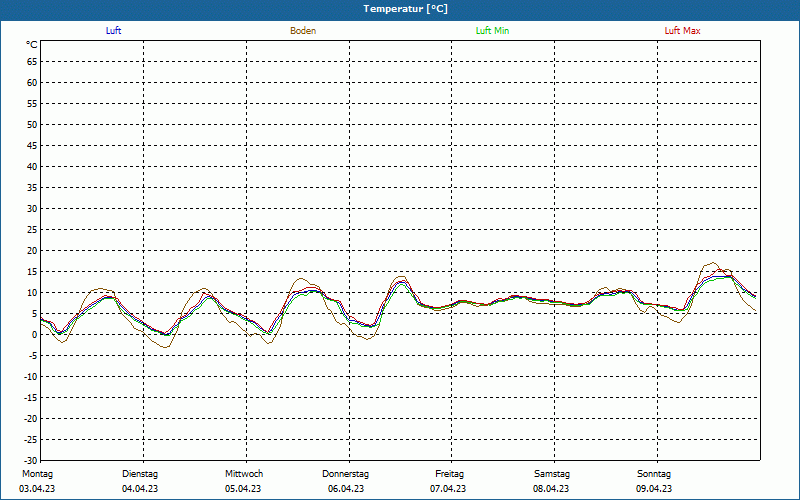This screenshot has height=500, width=800.
Task: Click the 65 y-axis value
Action: tap(32, 61)
